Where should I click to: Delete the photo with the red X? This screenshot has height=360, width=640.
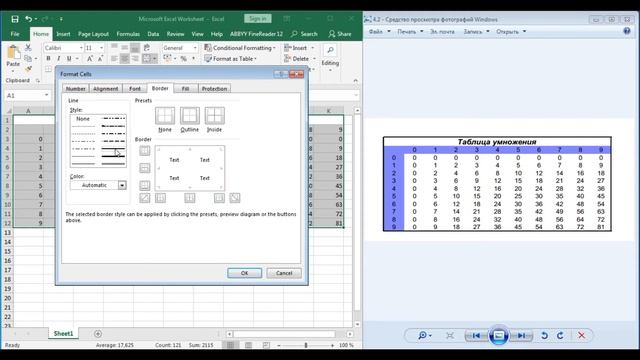(582, 336)
